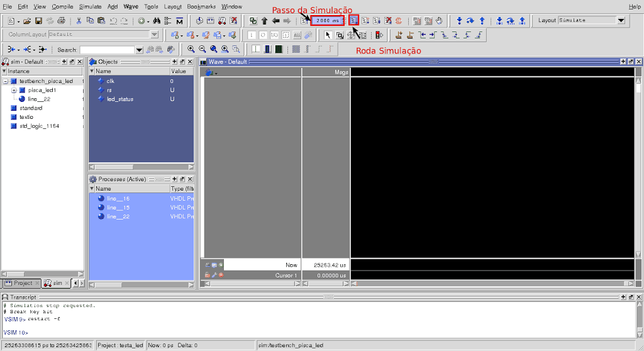The width and height of the screenshot is (644, 351).
Task: Open Find with the binoculars icon
Action: 157,21
